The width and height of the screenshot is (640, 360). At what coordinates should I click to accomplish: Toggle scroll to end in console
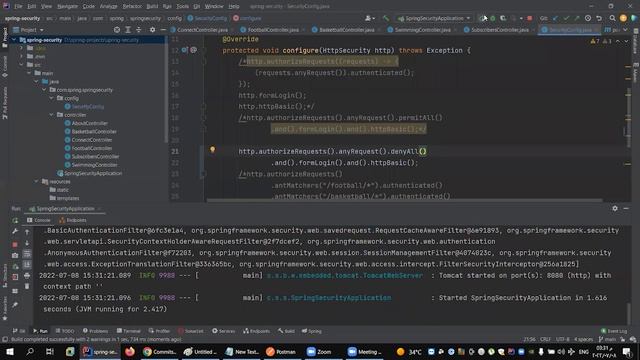point(27,265)
